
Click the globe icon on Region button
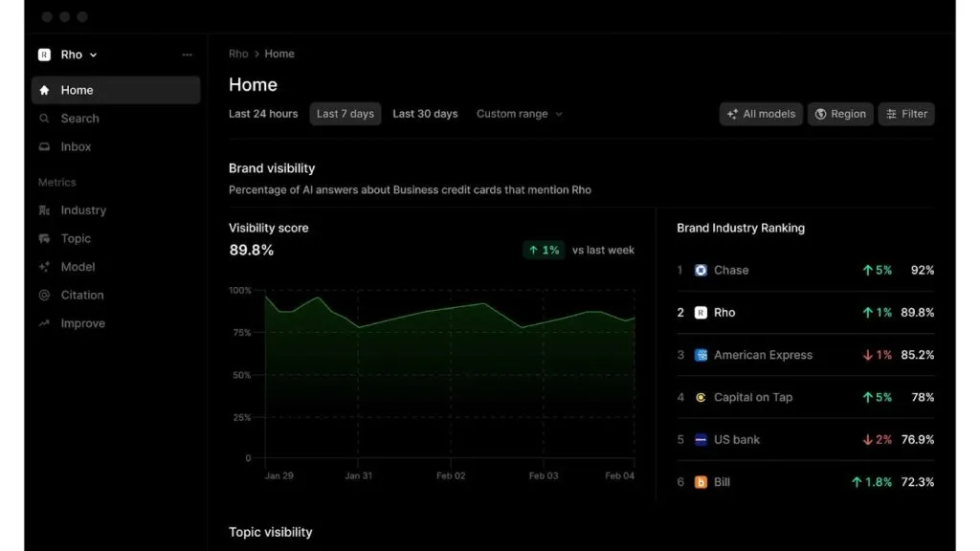(x=820, y=114)
